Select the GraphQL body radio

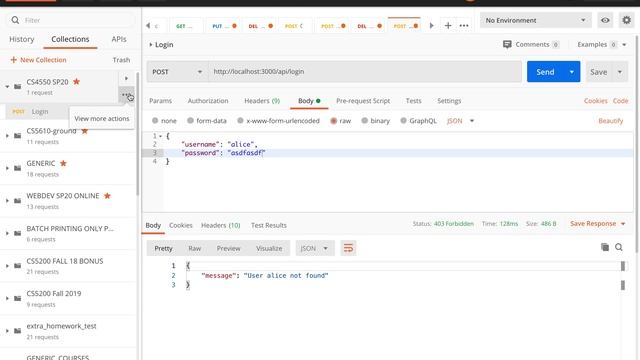403,121
